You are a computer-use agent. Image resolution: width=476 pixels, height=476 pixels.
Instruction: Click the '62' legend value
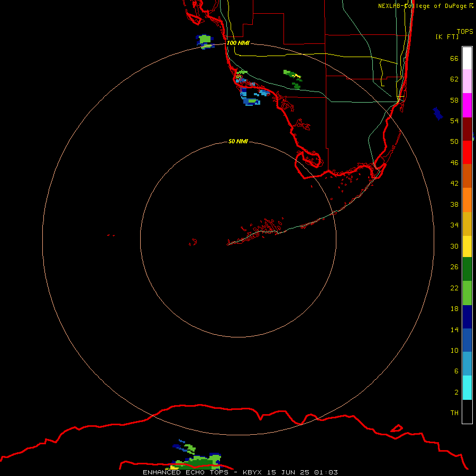pyautogui.click(x=454, y=79)
